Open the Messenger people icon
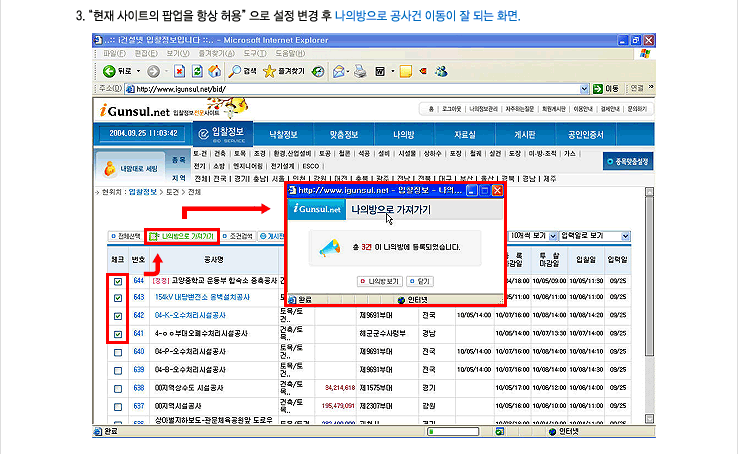This screenshot has width=738, height=454. click(x=441, y=72)
